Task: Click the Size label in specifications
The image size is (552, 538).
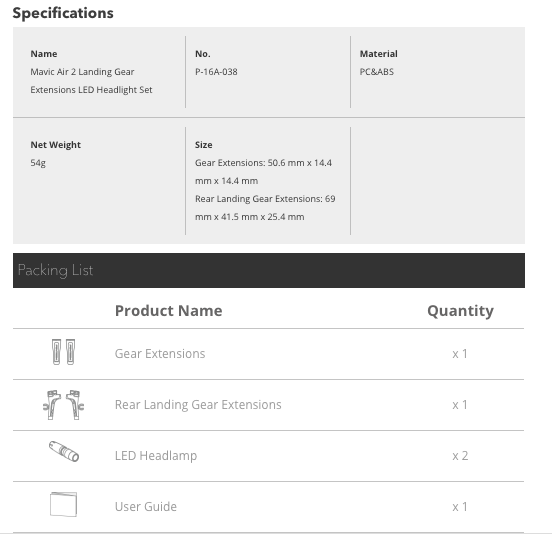Action: point(203,145)
